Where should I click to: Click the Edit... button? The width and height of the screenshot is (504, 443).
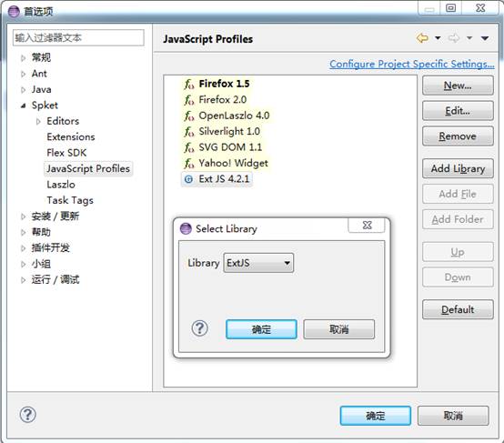tap(458, 111)
